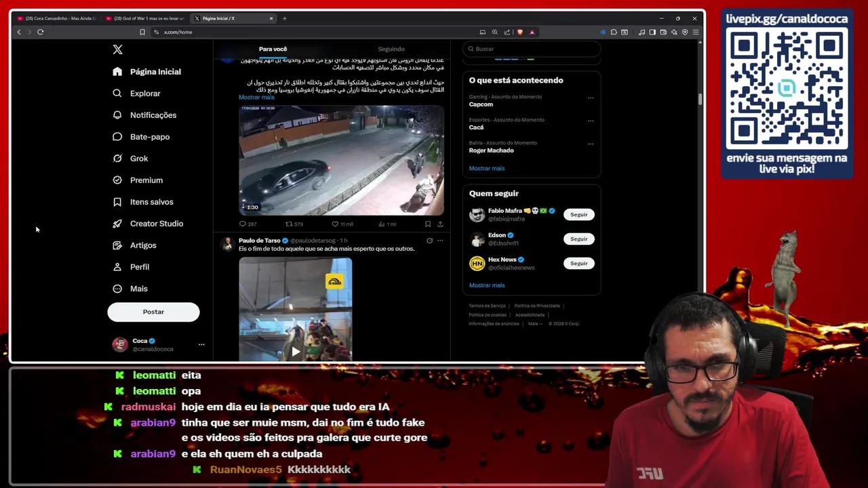The image size is (868, 488).
Task: Like heart icon showing 11 mil
Action: [x=335, y=224]
